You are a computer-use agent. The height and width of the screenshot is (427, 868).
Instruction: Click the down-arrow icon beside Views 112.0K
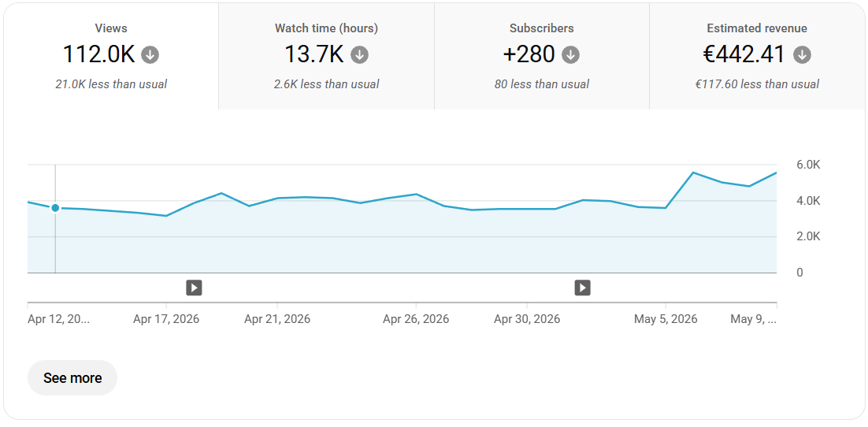click(150, 55)
